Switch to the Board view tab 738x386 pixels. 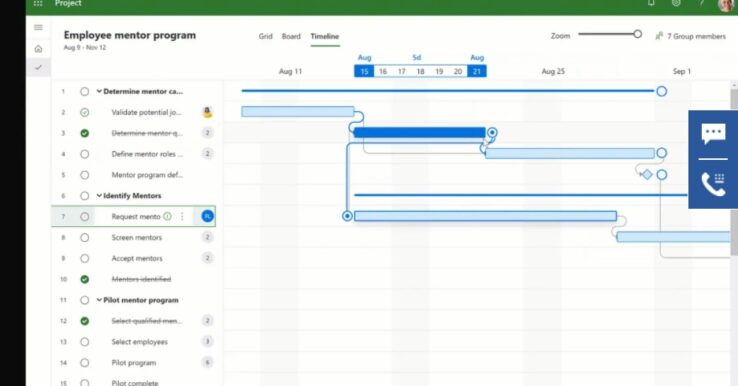pos(291,36)
